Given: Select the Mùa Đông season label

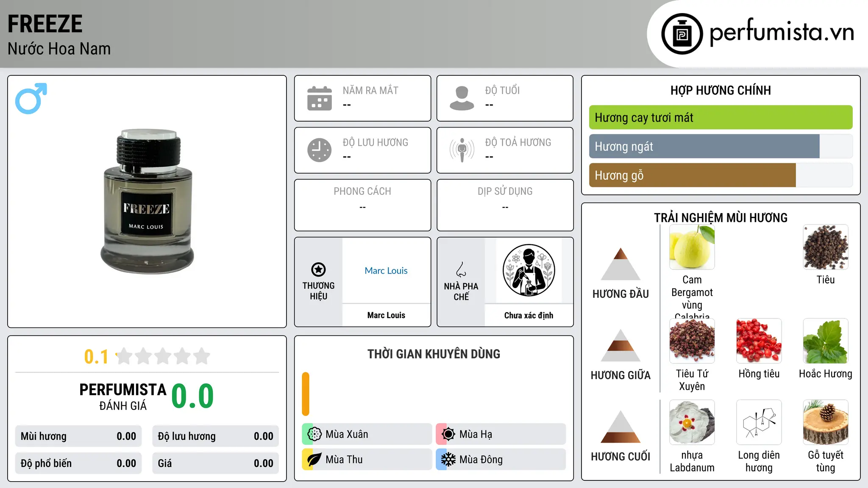Looking at the screenshot, I should tap(481, 460).
